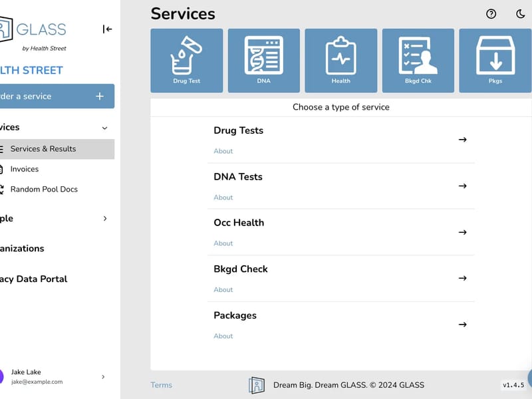Select the Occ Health heading
This screenshot has height=399, width=532.
pyautogui.click(x=239, y=223)
